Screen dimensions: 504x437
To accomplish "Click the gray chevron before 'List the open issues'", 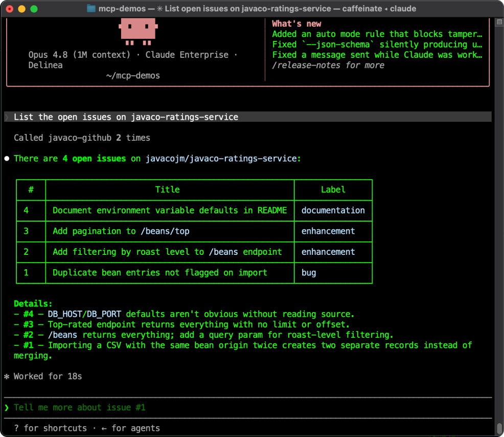I will [7, 117].
